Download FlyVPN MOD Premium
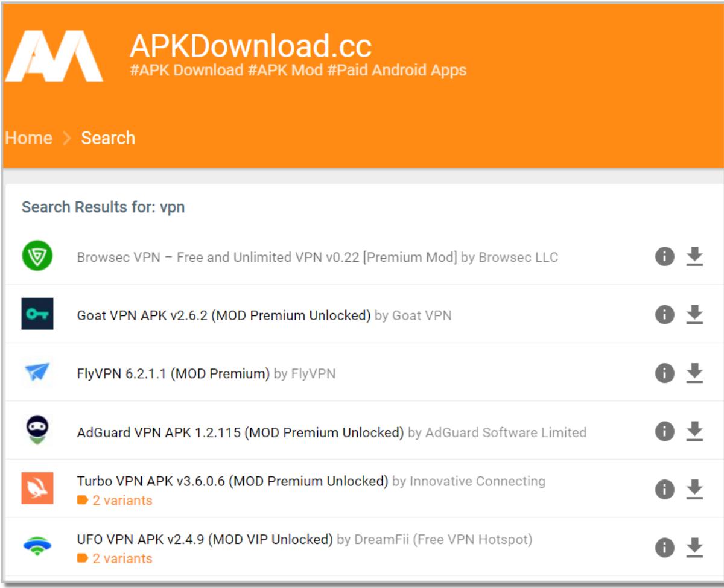This screenshot has width=724, height=588. [x=695, y=373]
